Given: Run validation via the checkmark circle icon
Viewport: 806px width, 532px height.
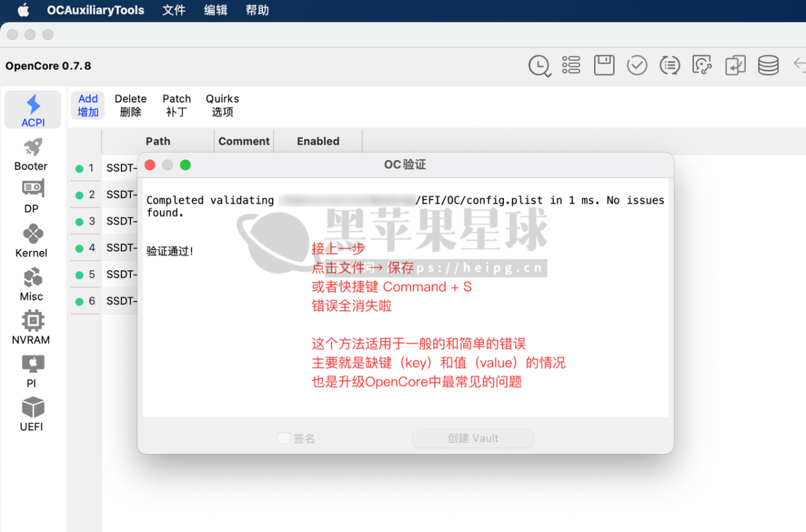Looking at the screenshot, I should 637,65.
